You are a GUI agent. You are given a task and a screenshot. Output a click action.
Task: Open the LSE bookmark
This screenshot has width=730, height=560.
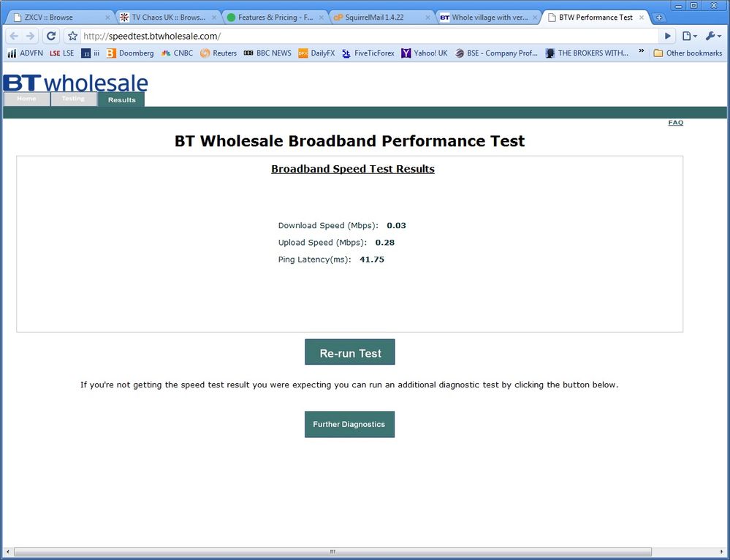[x=62, y=53]
